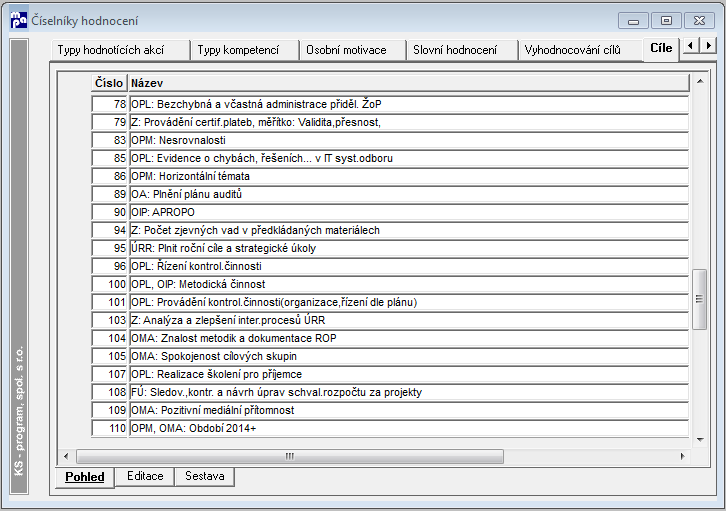The image size is (726, 511).
Task: Open the Osobní motivace tab
Action: pyautogui.click(x=353, y=50)
